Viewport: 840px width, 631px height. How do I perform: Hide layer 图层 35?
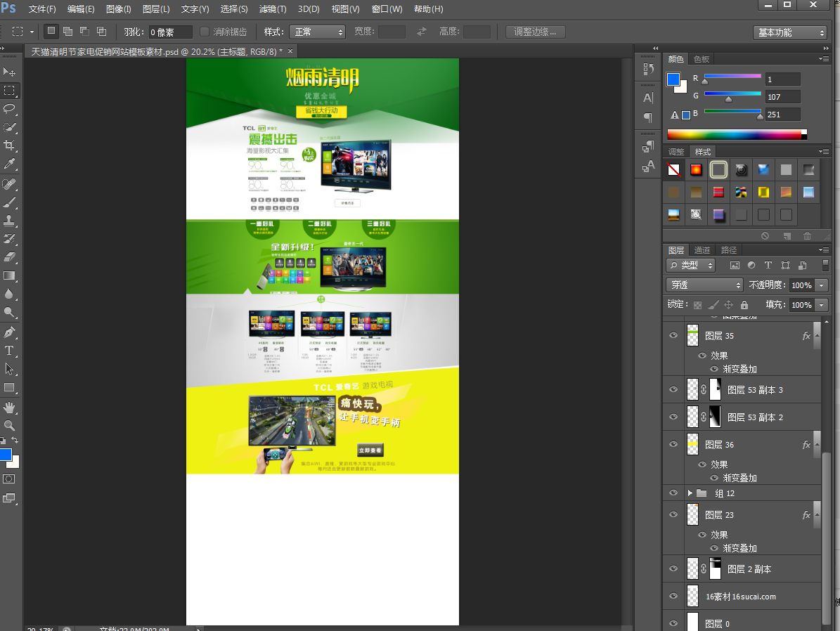[673, 336]
